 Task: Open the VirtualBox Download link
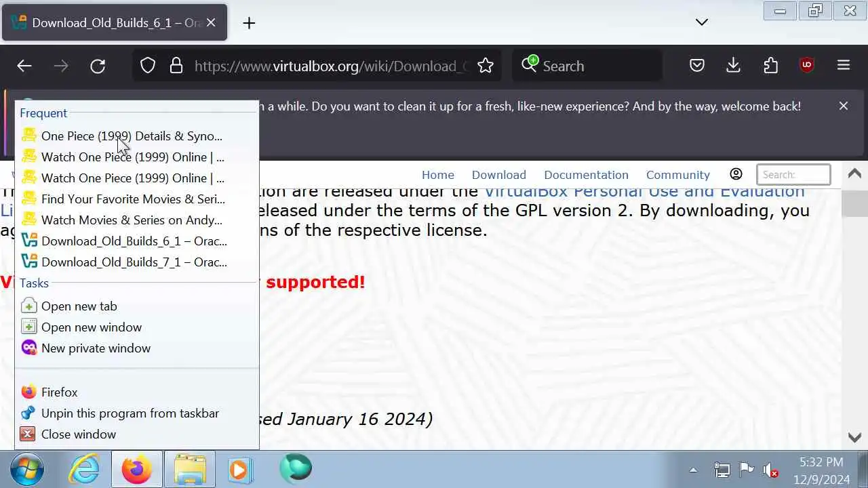pos(499,175)
